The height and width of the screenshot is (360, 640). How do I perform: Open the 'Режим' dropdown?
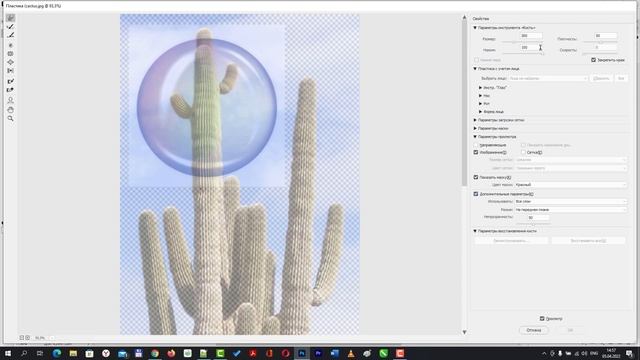pyautogui.click(x=570, y=209)
